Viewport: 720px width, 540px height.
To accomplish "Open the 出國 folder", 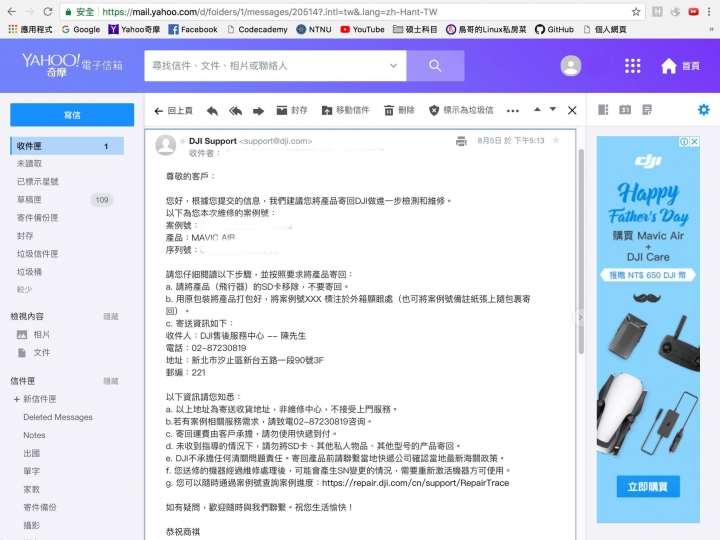I will [32, 453].
